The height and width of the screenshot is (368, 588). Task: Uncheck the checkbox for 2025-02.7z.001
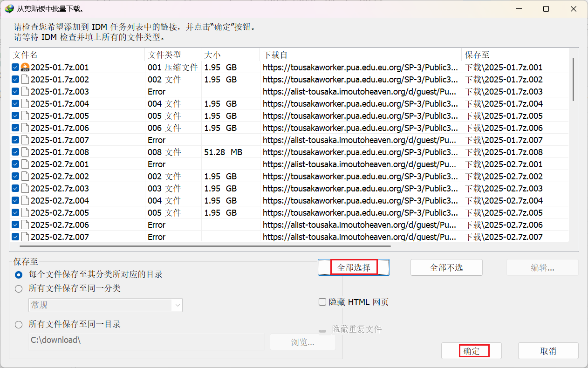[15, 164]
